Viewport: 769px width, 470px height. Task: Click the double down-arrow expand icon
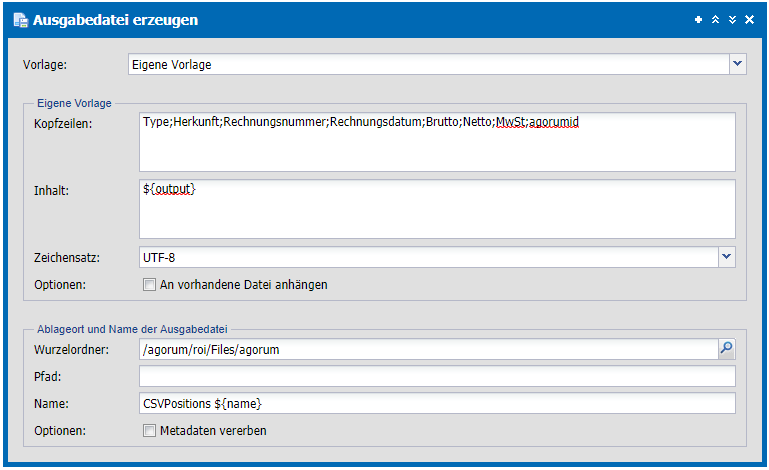pyautogui.click(x=732, y=20)
